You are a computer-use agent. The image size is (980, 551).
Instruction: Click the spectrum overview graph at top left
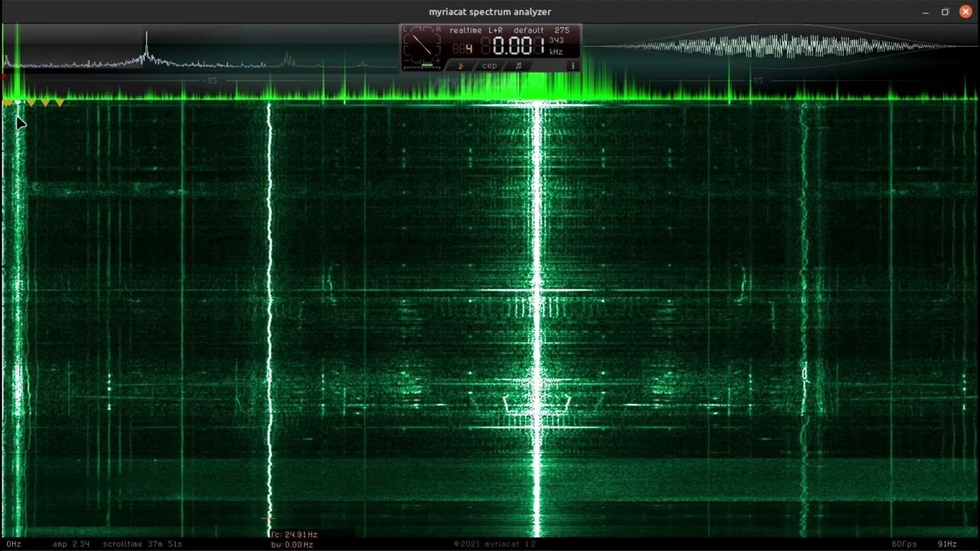point(199,47)
